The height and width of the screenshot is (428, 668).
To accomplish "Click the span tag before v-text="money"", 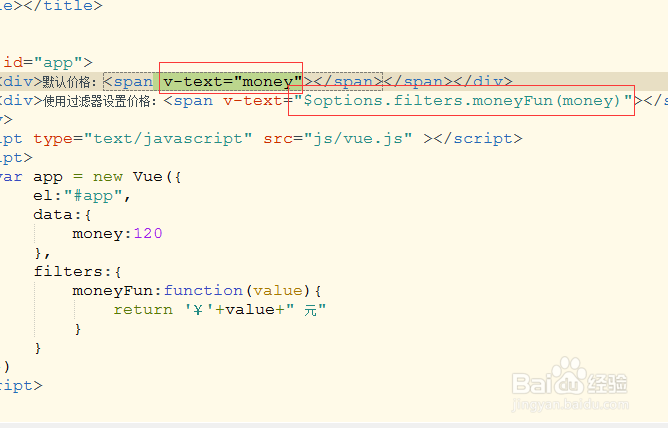I will pos(128,81).
